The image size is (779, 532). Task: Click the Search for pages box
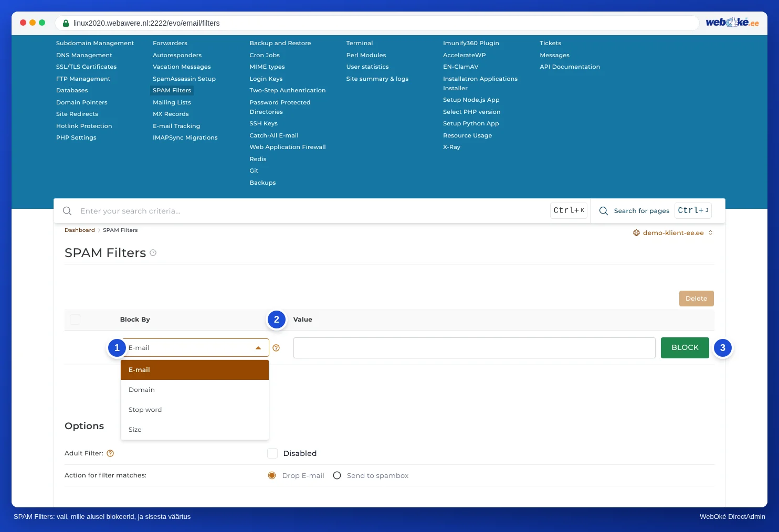tap(655, 211)
